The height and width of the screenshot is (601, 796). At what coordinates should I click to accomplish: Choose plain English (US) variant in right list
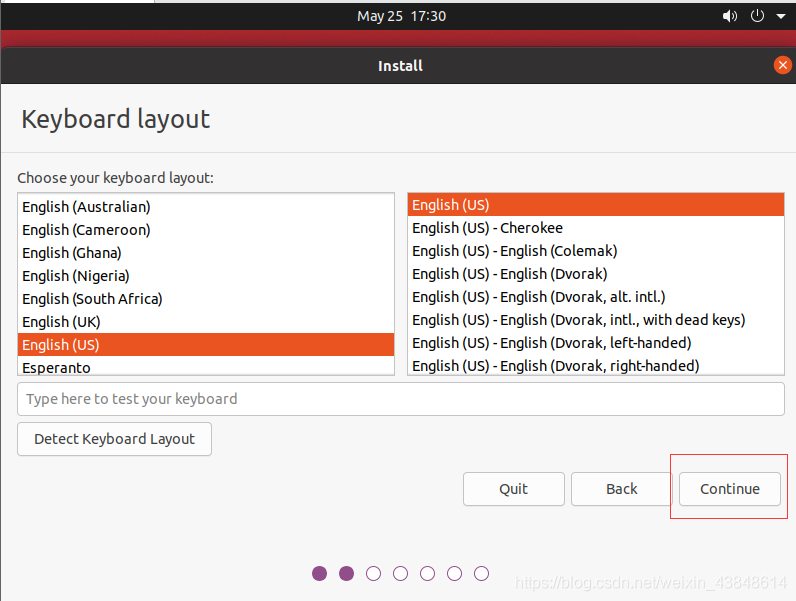coord(595,205)
